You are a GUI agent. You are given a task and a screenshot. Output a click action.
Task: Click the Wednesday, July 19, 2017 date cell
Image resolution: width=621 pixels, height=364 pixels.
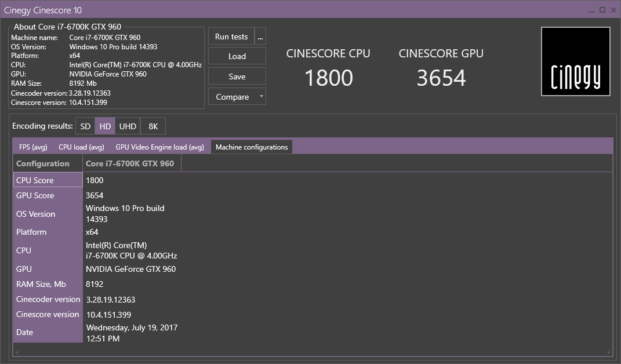coord(132,333)
